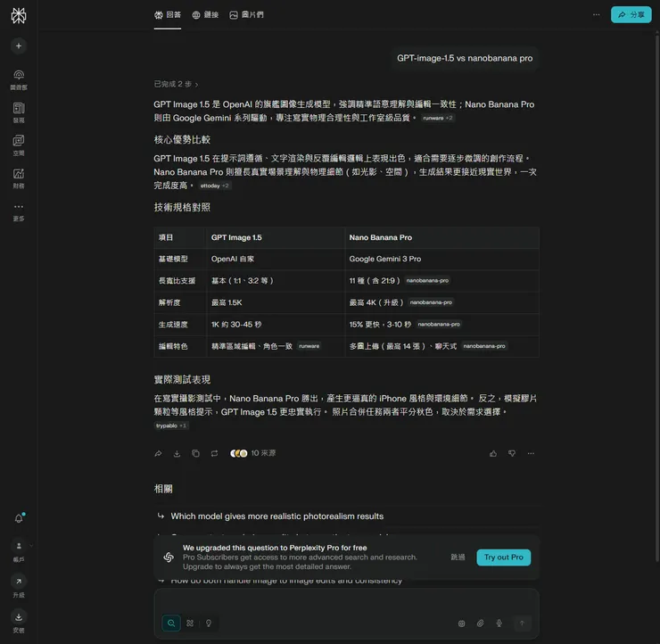Like the answer with thumbs up
660x644 pixels.
click(x=493, y=453)
